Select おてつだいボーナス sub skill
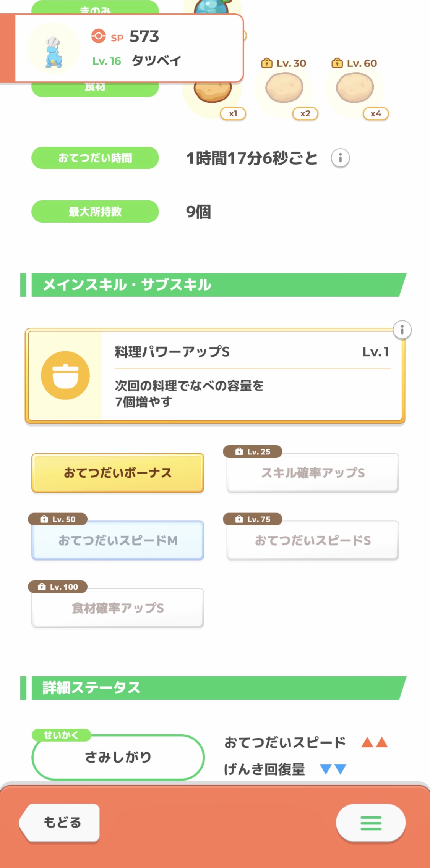 (118, 473)
